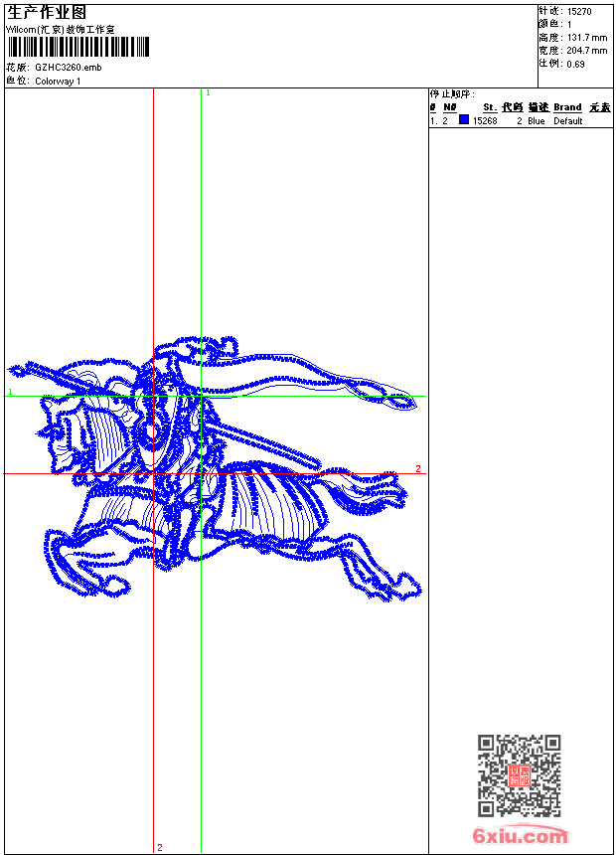616x855 pixels.
Task: Click the 'Blue' description in the stop sequence
Action: (x=537, y=121)
